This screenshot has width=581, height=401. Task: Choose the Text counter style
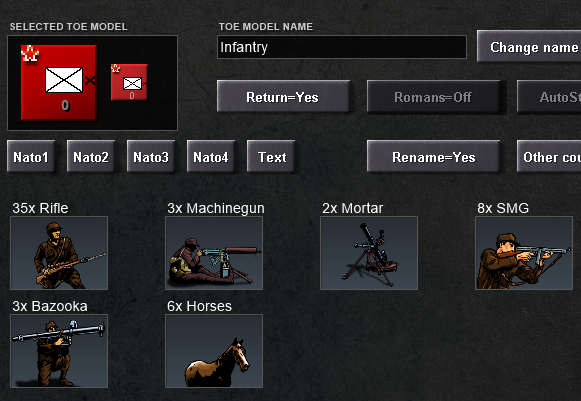(271, 156)
